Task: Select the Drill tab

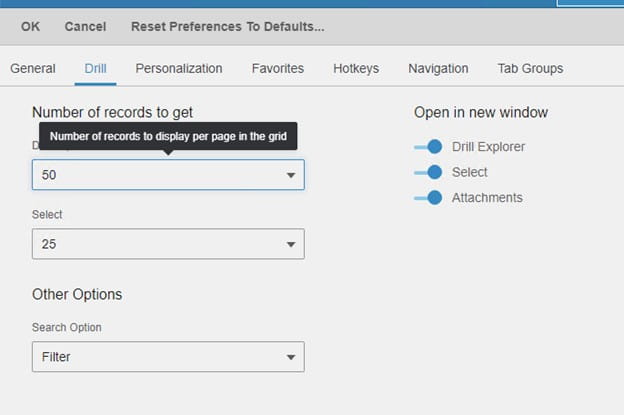Action: pos(96,68)
